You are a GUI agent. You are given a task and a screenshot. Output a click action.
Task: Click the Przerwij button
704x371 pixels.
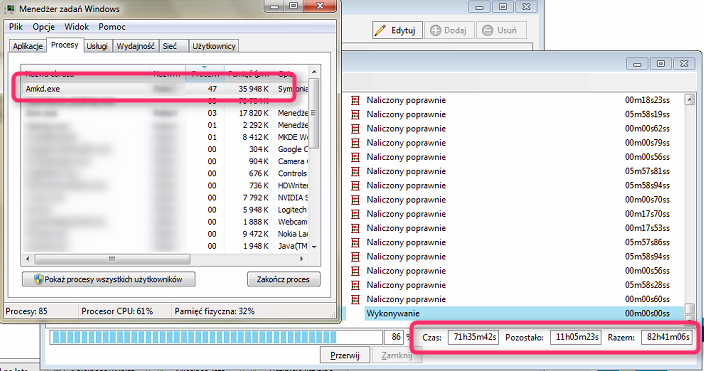[345, 355]
